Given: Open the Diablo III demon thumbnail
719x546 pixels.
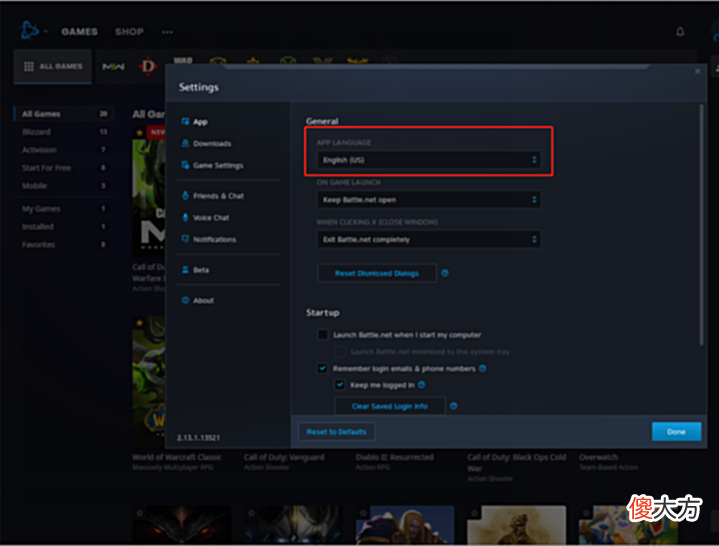Looking at the screenshot, I should (182, 524).
